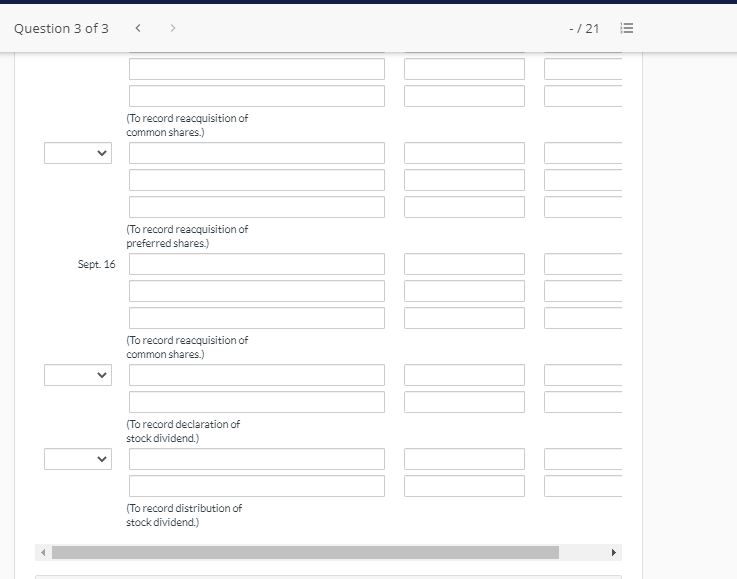
Task: Click second account field for preferred shares reacquisition
Action: click(257, 180)
